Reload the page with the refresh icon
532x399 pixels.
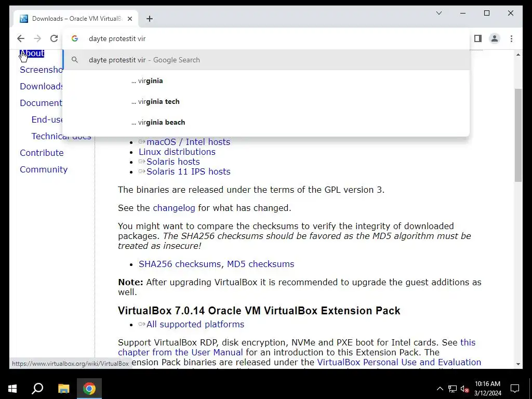(x=54, y=38)
